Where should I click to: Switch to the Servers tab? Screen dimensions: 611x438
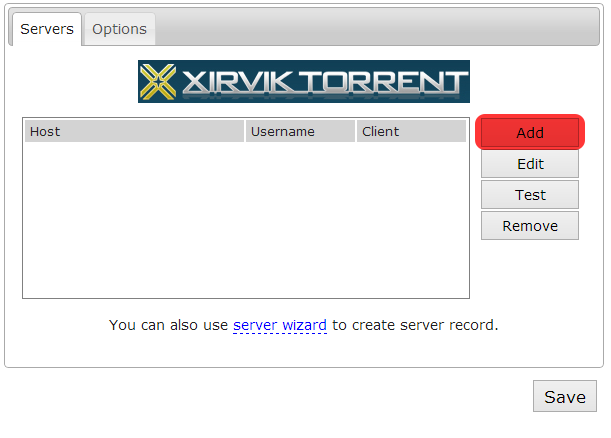point(47,29)
